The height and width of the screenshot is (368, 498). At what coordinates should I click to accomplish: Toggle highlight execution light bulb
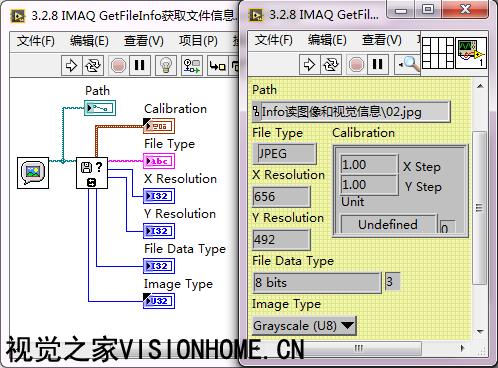click(x=166, y=65)
